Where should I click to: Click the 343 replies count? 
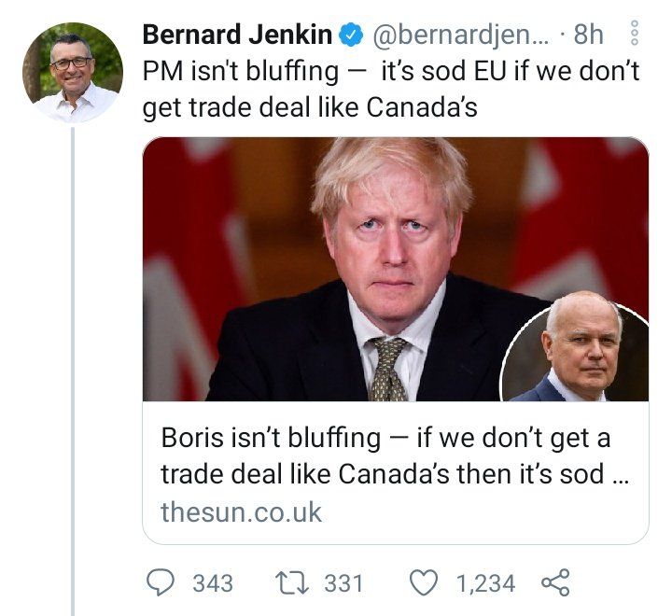pyautogui.click(x=213, y=583)
